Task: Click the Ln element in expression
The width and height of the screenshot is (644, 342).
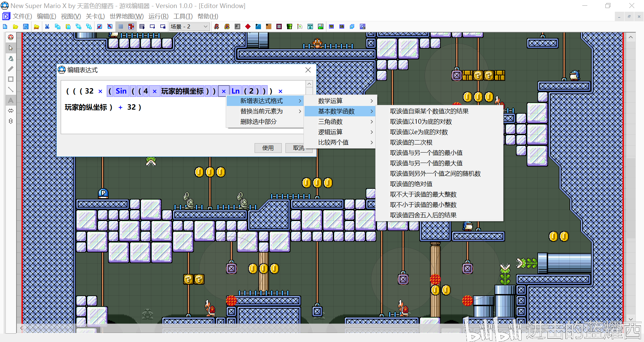Action: click(x=235, y=91)
